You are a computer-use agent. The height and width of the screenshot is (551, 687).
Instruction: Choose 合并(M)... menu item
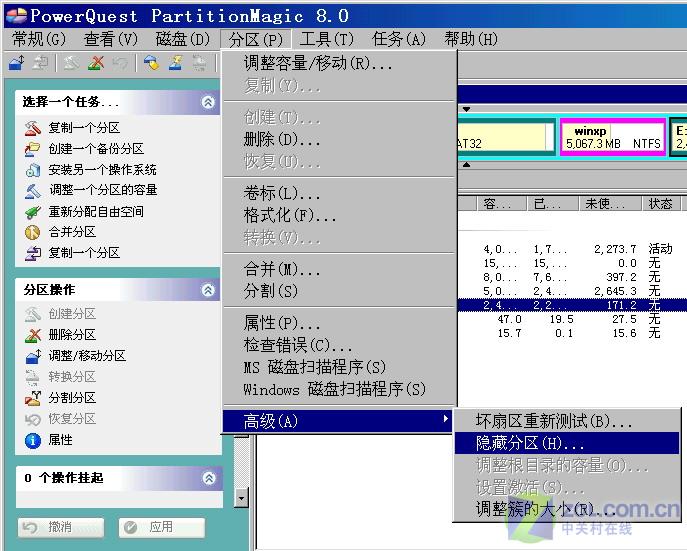click(x=340, y=269)
